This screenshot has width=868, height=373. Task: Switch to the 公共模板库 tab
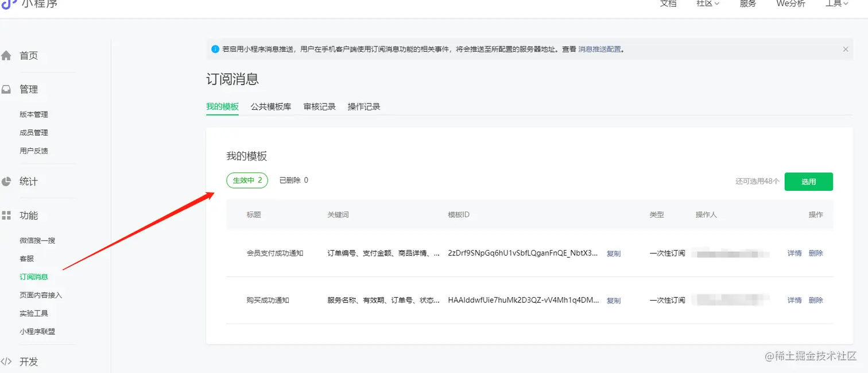(x=271, y=107)
